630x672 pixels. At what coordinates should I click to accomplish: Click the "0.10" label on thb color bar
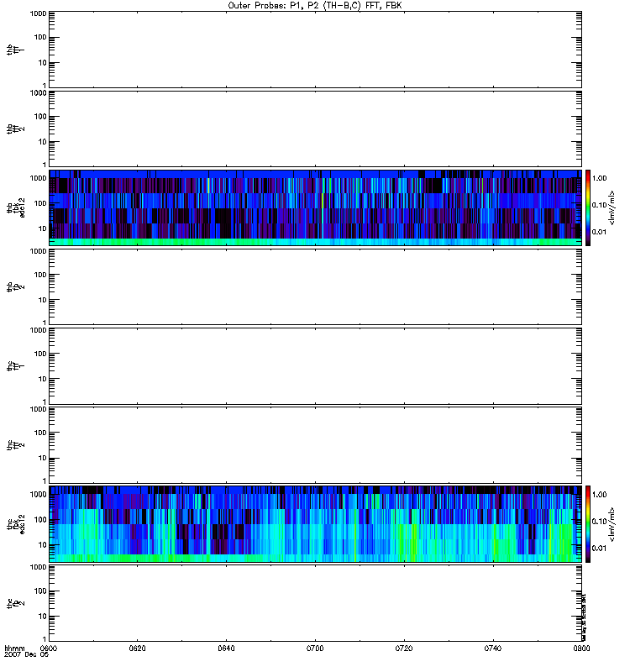[x=599, y=205]
